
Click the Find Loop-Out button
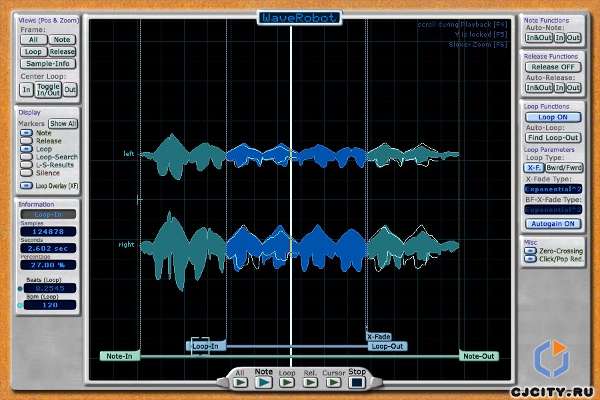pos(552,137)
